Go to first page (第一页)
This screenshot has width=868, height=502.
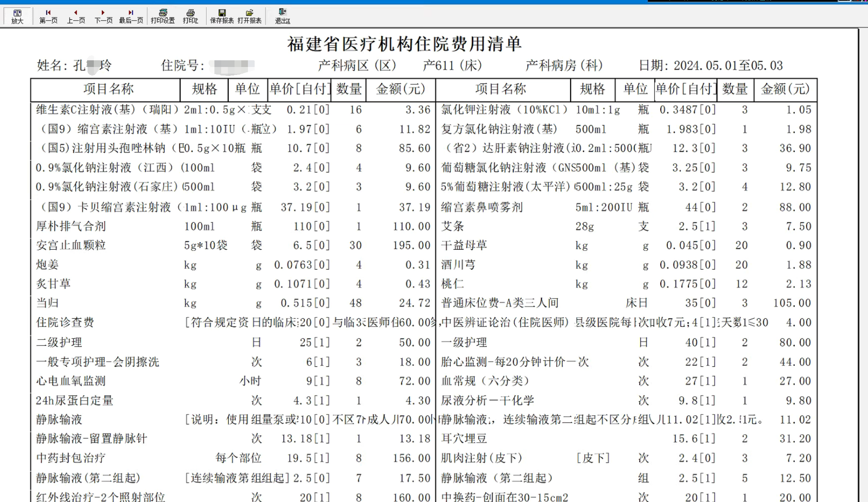click(x=48, y=16)
